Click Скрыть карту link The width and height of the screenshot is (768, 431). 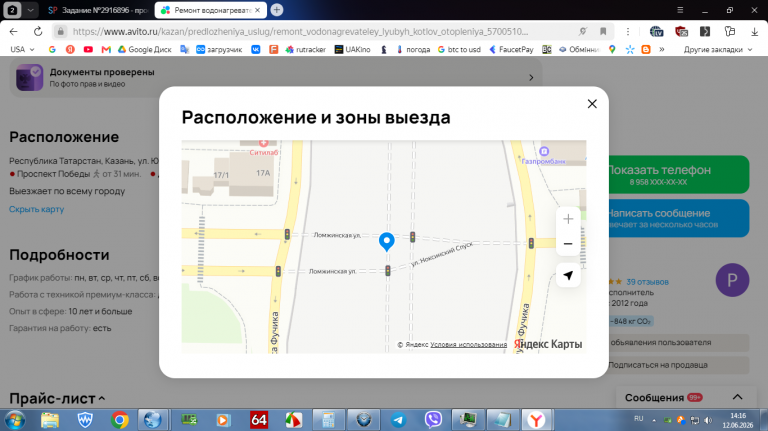click(36, 209)
